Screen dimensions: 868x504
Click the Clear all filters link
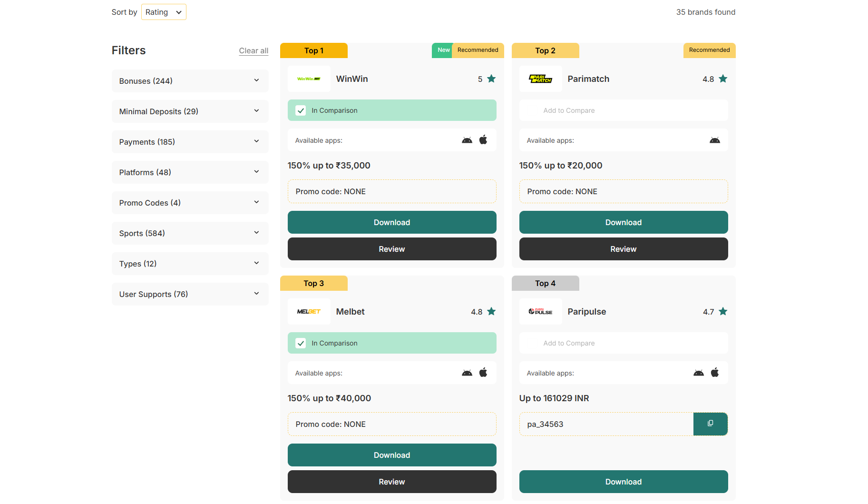(254, 50)
